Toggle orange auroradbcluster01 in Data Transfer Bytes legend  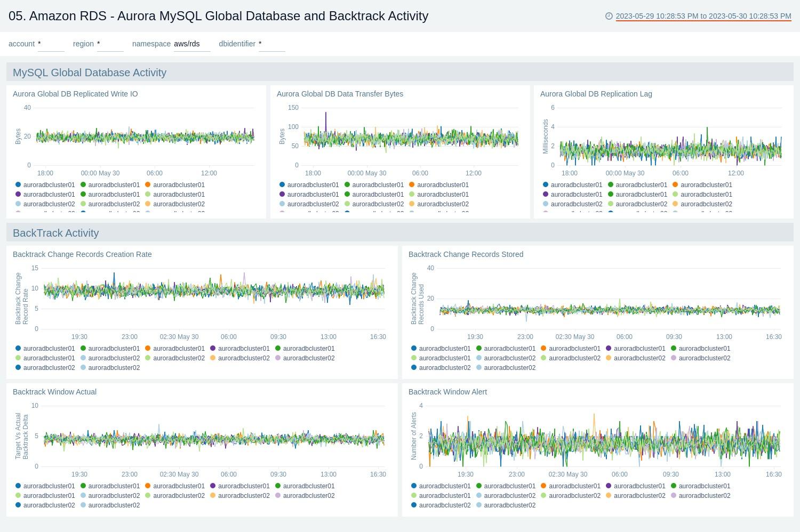(438, 185)
